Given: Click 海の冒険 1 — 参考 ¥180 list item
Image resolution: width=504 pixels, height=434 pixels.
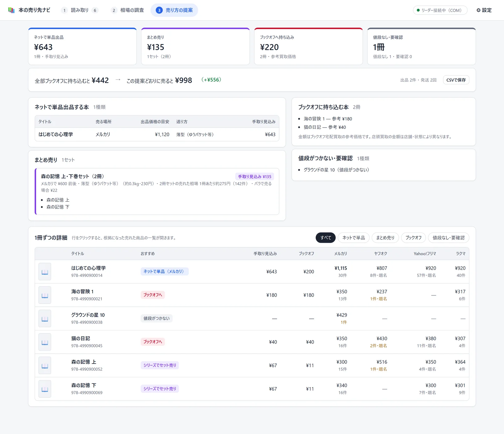Looking at the screenshot, I should [328, 119].
